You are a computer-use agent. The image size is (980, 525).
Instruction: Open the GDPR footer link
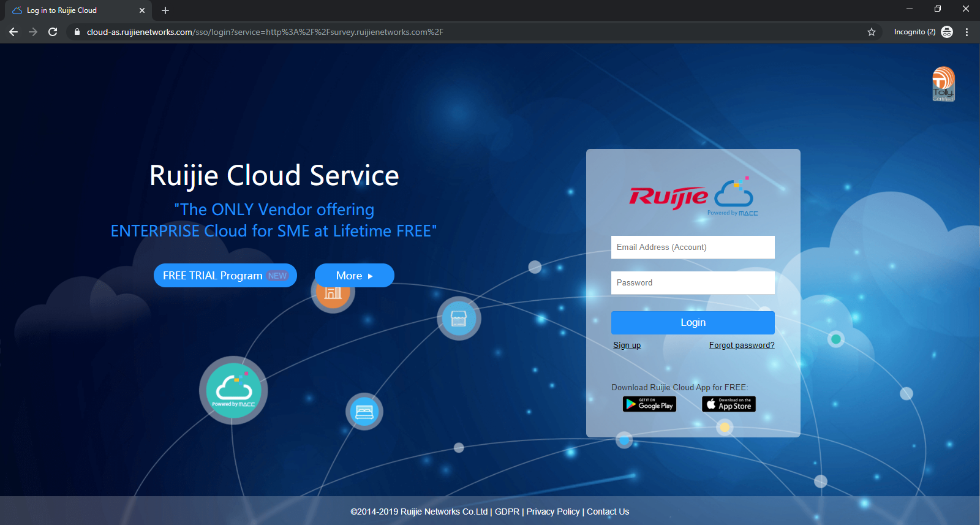pos(507,512)
